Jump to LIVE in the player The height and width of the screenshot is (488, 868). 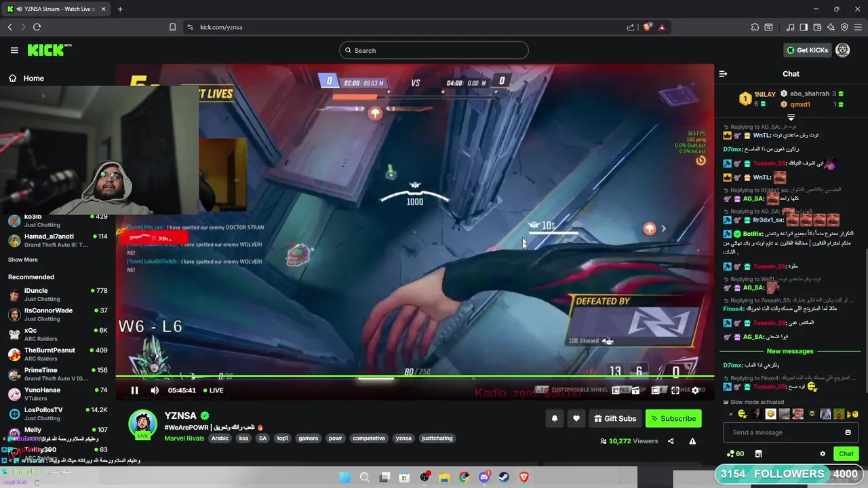coord(213,390)
